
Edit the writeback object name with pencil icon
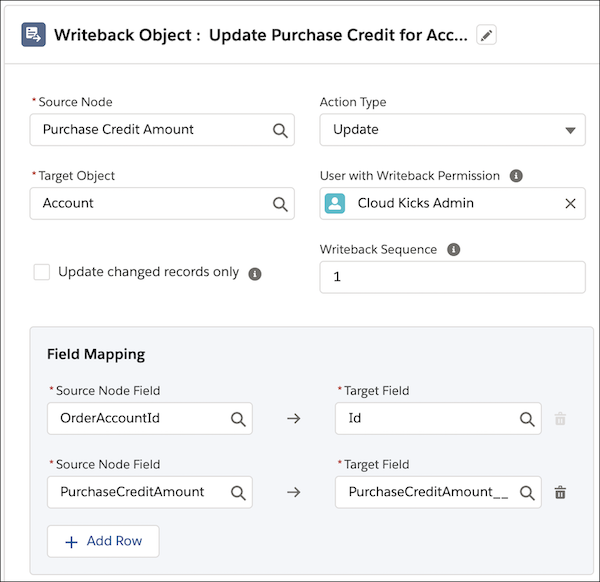(x=486, y=35)
